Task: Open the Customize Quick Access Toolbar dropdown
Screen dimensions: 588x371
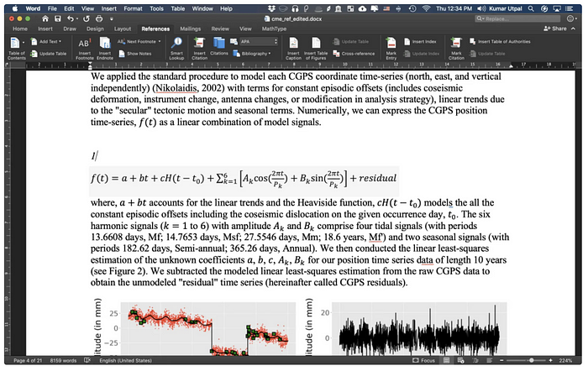Action: 112,18
